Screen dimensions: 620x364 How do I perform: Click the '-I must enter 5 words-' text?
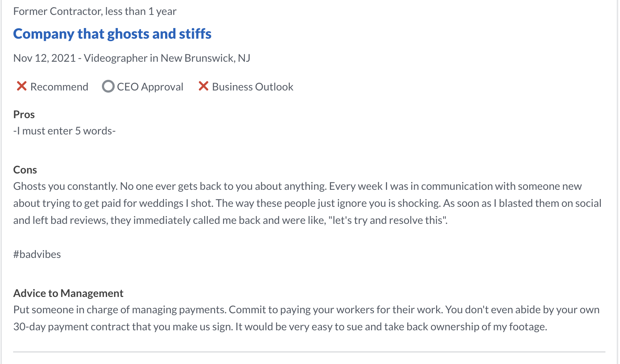(65, 131)
